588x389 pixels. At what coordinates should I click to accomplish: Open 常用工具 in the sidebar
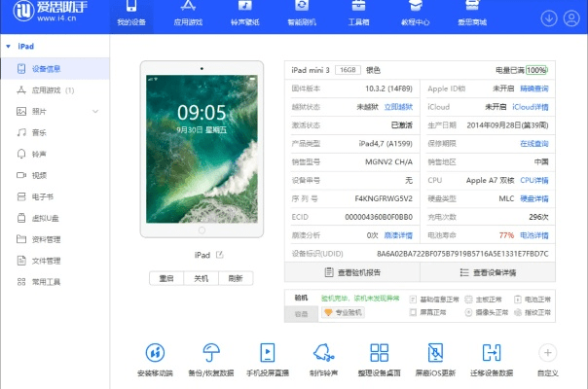pos(55,282)
